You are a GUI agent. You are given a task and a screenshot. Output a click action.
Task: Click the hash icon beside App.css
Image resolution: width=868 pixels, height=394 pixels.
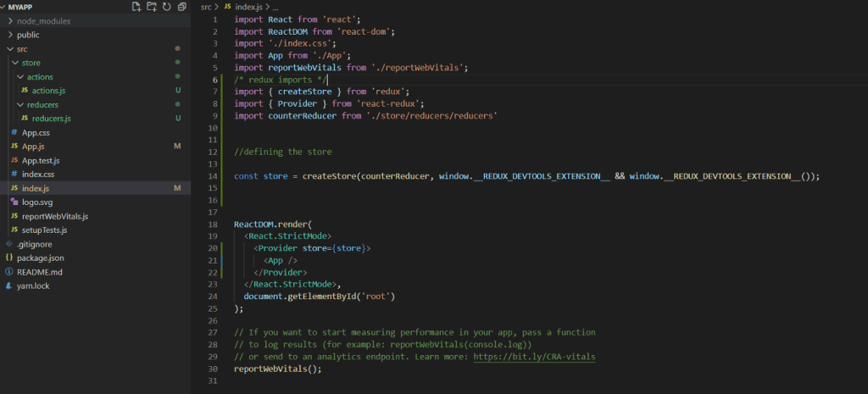[14, 132]
